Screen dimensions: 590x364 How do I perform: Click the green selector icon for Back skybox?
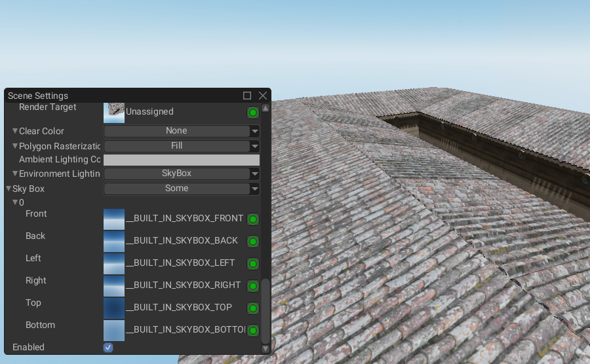[253, 242]
